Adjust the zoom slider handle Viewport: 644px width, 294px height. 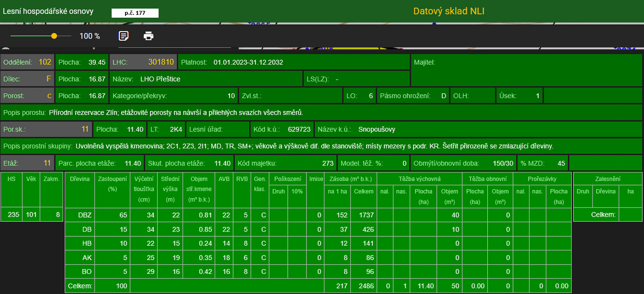54,36
